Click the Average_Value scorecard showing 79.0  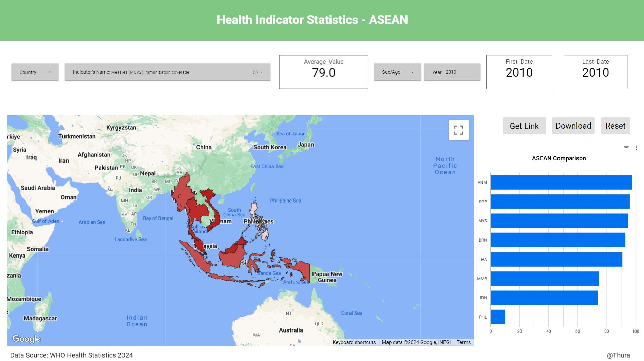tap(323, 72)
